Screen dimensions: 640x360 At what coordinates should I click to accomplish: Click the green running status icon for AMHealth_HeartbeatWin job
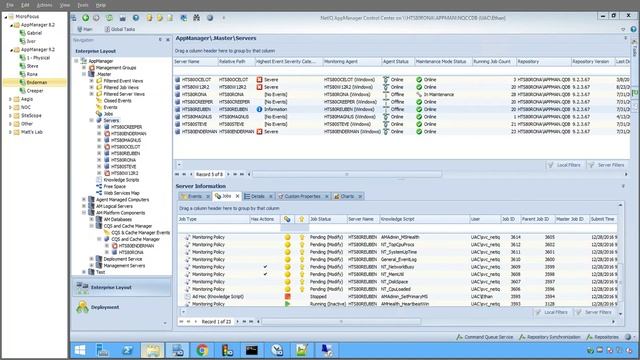(287, 304)
